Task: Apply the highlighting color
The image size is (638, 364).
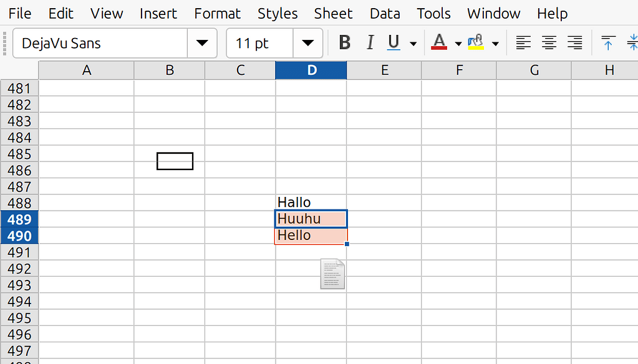Action: 475,42
